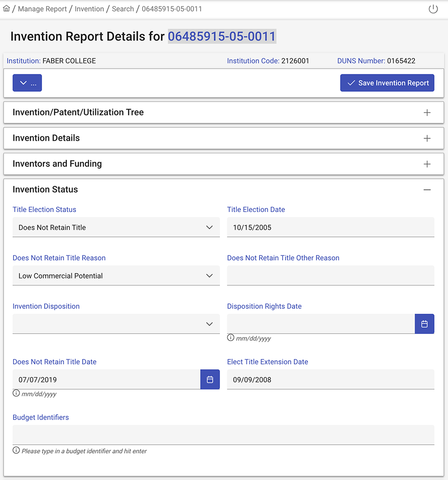Click info icon under Budget Identifiers field
Screen dimensions: 448x480
pos(16,450)
